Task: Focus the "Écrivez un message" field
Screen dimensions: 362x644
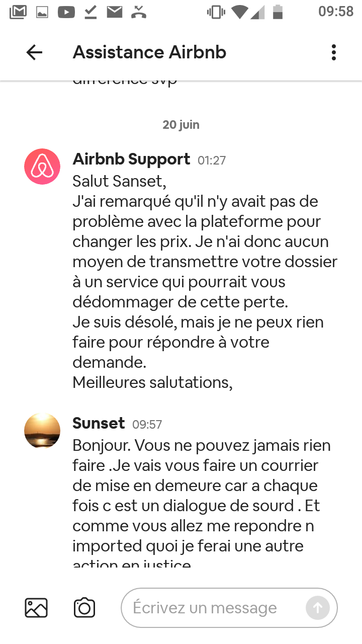Action: [211, 608]
